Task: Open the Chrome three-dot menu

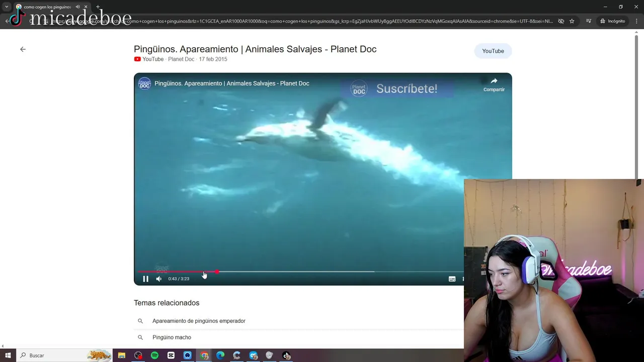Action: click(637, 21)
